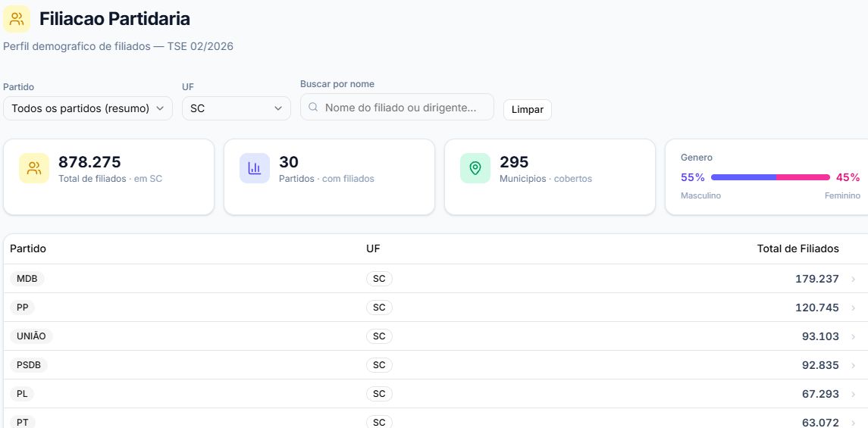The image size is (868, 428).
Task: Click the yellow Total de filiados icon
Action: pyautogui.click(x=34, y=168)
